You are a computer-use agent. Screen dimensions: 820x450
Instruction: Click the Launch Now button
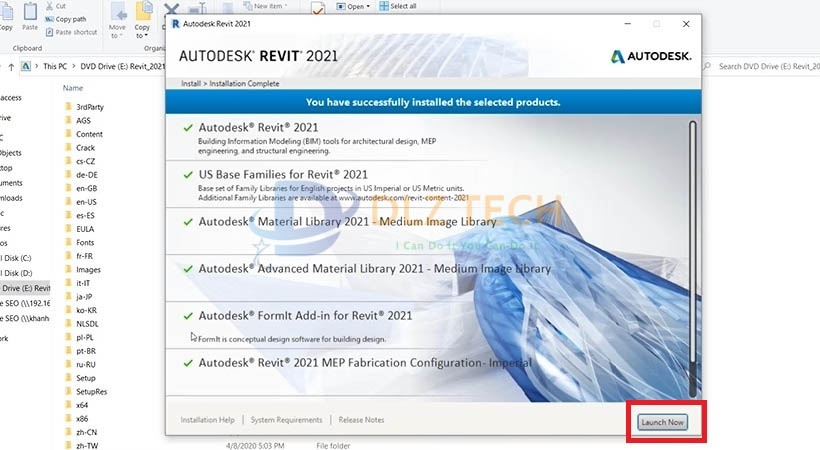click(662, 422)
